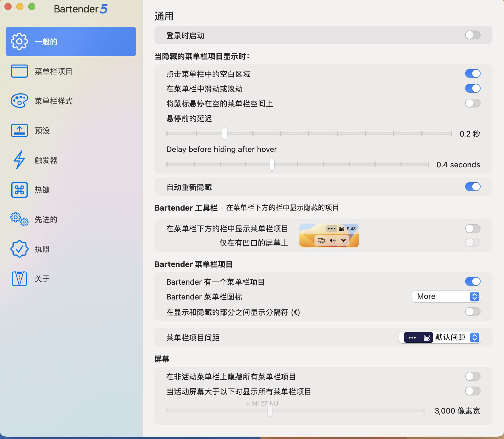The image size is (504, 439).
Task: Click the double gears icon for 先进的
Action: click(19, 219)
